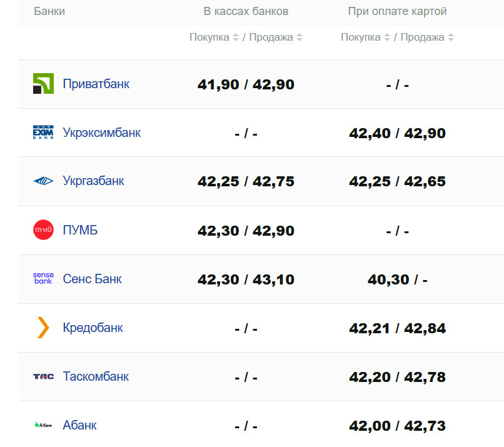Open the Сенс Банк link
The height and width of the screenshot is (447, 504).
(92, 279)
